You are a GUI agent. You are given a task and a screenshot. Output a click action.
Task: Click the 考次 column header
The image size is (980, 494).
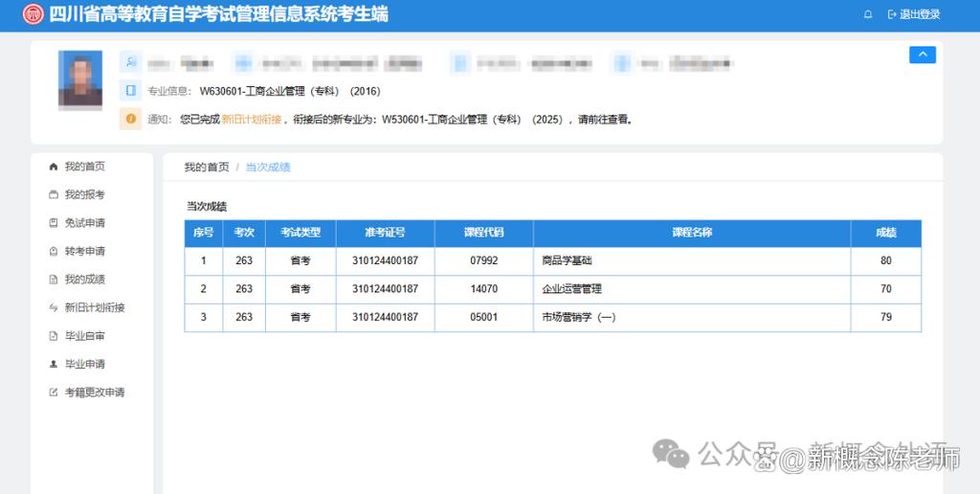(244, 233)
